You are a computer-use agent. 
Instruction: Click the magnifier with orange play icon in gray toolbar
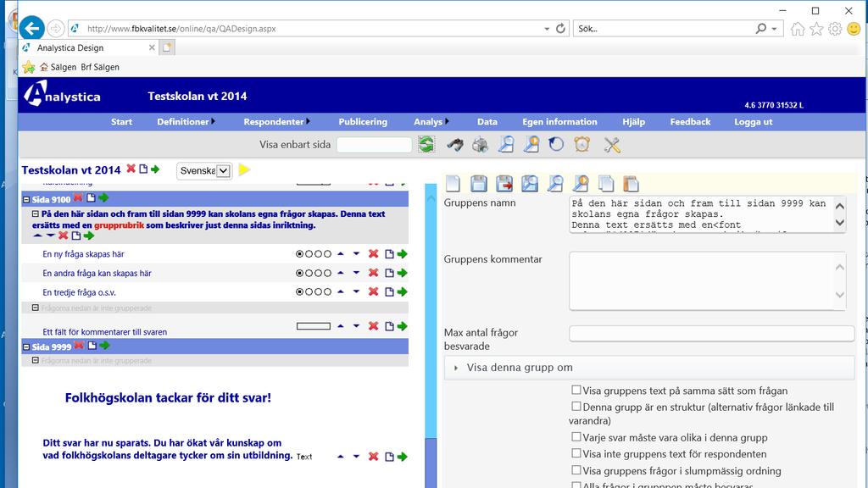tap(531, 144)
